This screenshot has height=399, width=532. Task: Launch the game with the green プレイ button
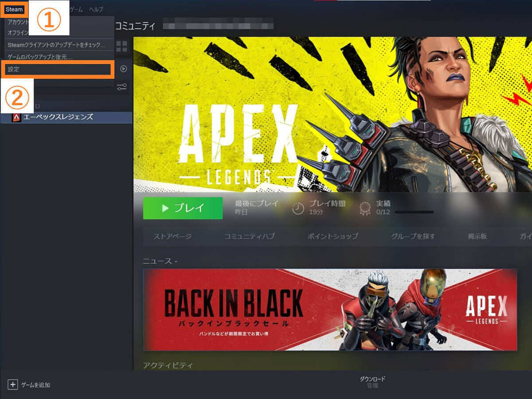coord(183,208)
